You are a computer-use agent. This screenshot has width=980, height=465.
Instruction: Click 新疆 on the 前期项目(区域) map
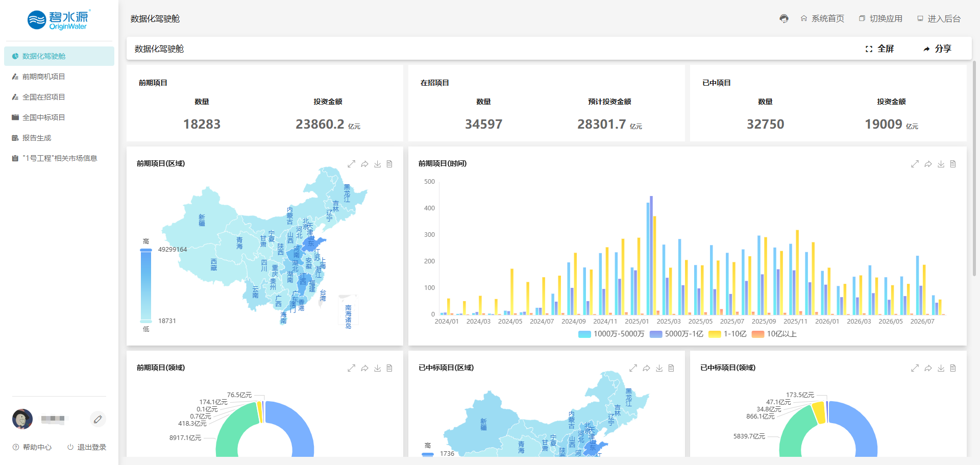click(x=202, y=220)
